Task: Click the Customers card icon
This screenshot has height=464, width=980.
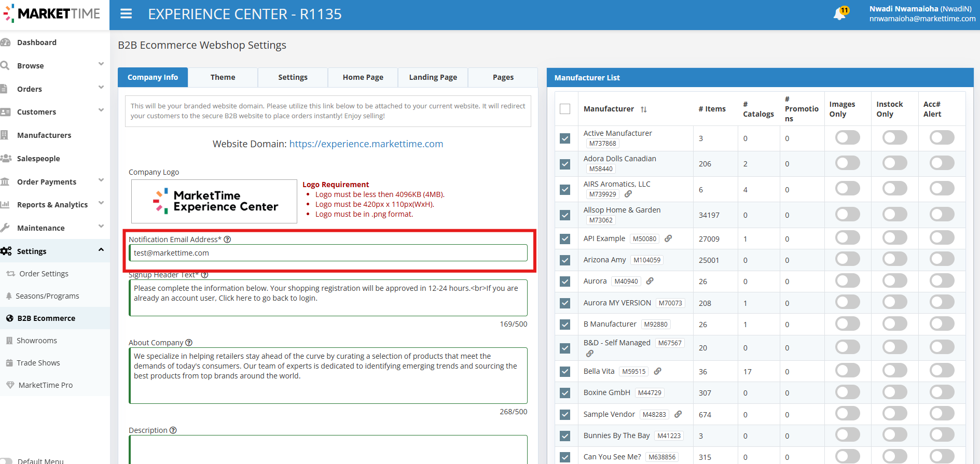Action: coord(6,112)
